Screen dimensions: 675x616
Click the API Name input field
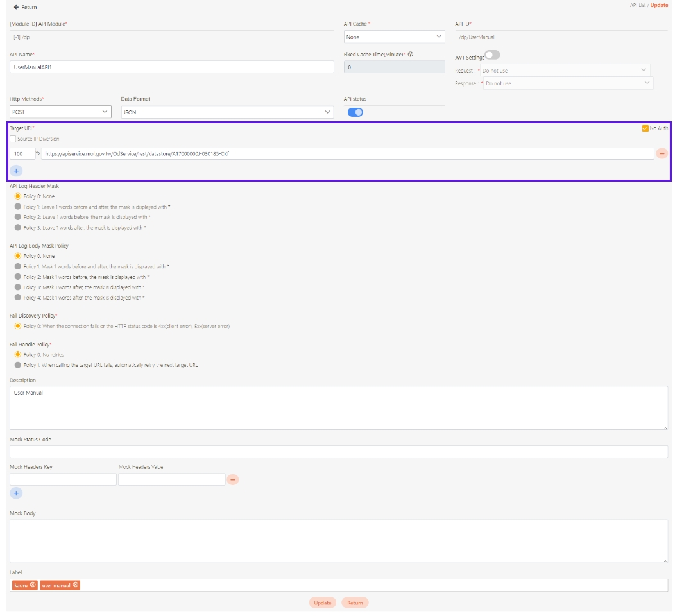pyautogui.click(x=172, y=67)
